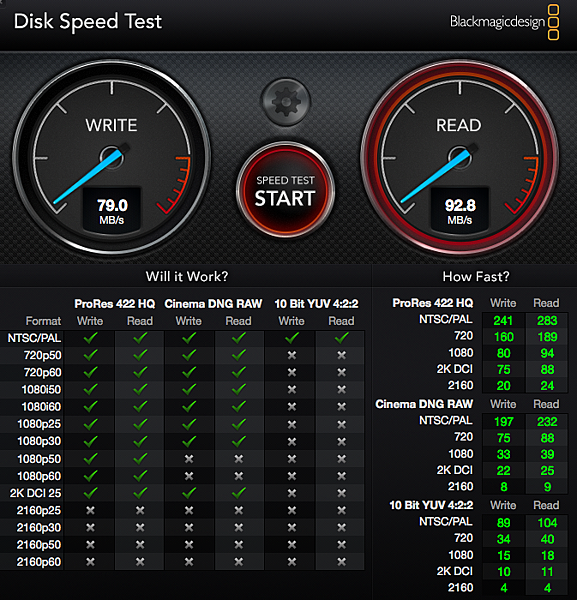
Task: Click 1080p30 Cinema DNG RAW write checkmark
Action: pos(189,441)
